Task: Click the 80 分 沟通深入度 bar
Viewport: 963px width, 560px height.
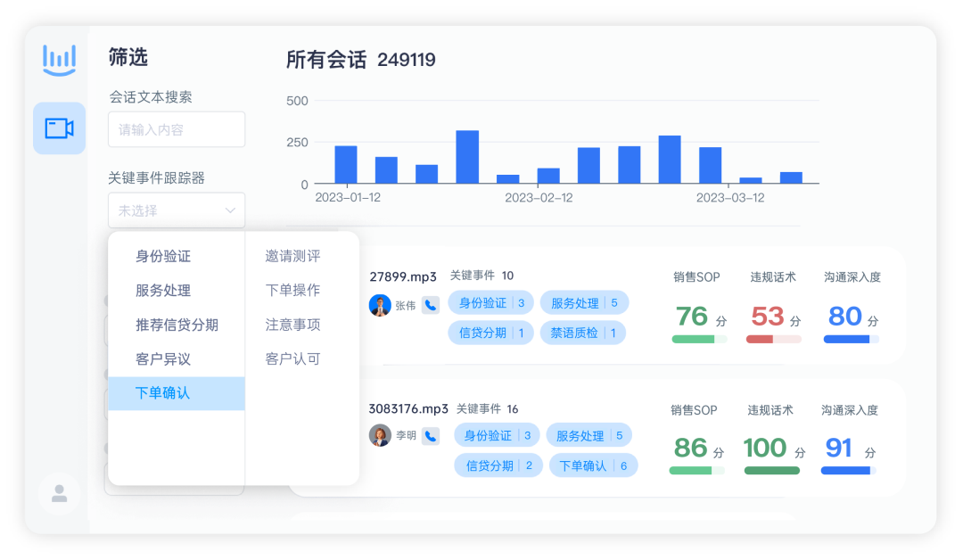Action: click(x=852, y=339)
